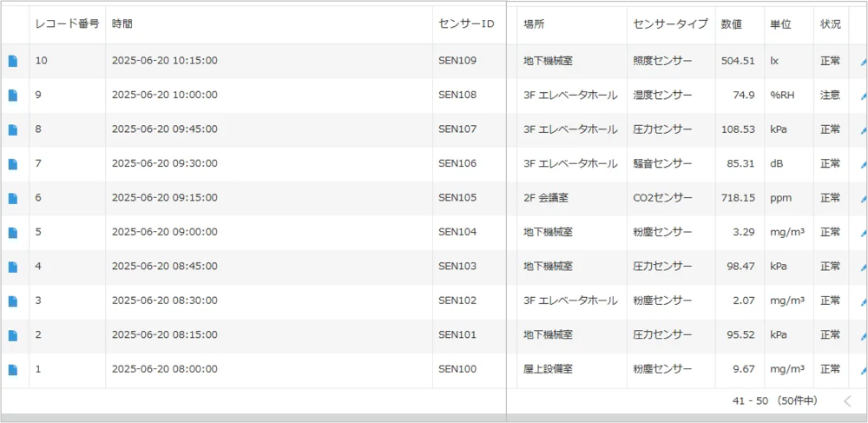
Task: Click the センサーID column header
Action: click(466, 24)
